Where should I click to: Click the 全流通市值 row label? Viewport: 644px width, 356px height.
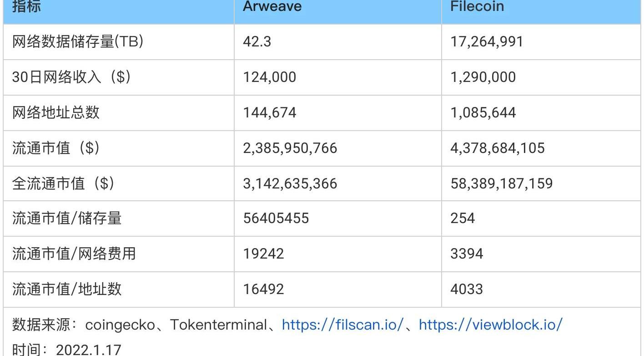click(x=63, y=183)
